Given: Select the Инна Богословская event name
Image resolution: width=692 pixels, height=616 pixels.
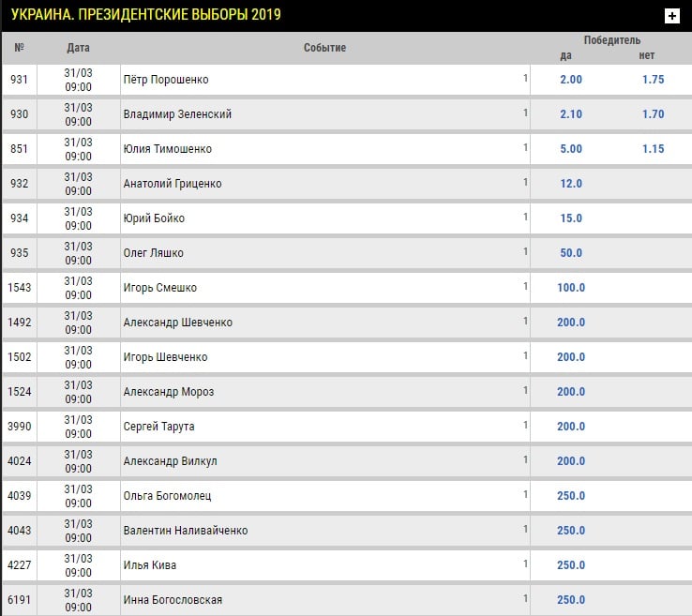Looking at the screenshot, I should (x=173, y=600).
